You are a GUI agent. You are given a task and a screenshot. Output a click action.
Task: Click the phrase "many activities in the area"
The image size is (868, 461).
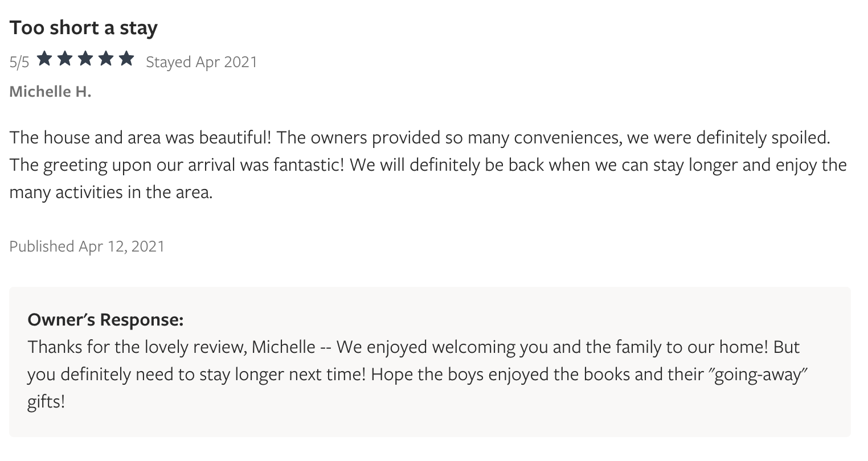coord(109,192)
